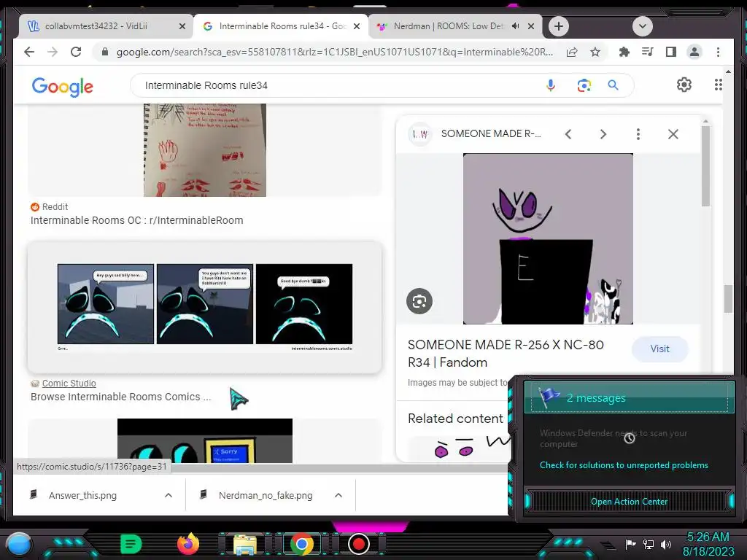Click Lens icon on preview image
Viewport: 747px width, 560px height.
[x=419, y=301]
